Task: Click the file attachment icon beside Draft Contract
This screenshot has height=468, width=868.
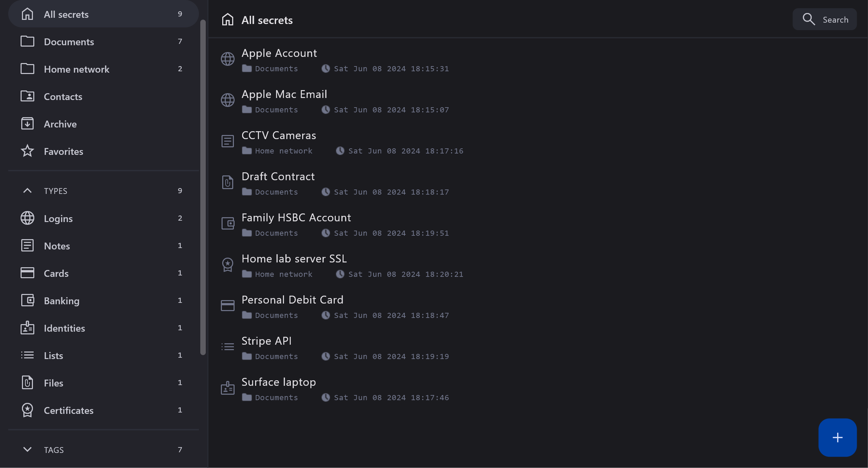Action: (x=227, y=182)
